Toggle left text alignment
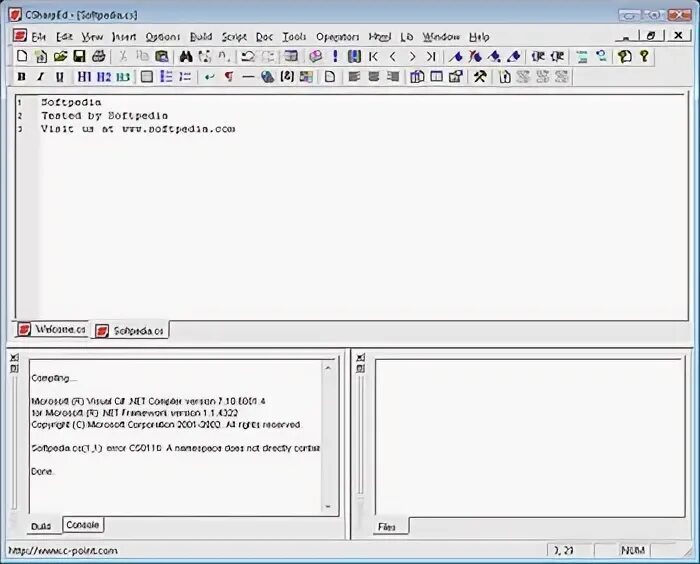 (x=354, y=77)
